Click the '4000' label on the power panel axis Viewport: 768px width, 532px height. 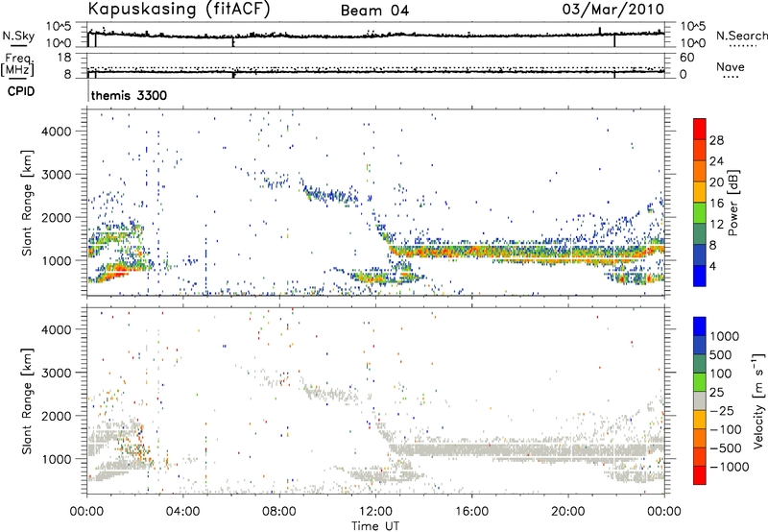57,132
